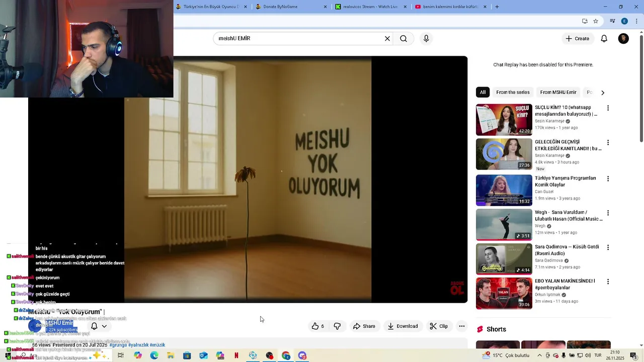The height and width of the screenshot is (362, 644).
Task: Click the Create button
Action: pos(577,39)
